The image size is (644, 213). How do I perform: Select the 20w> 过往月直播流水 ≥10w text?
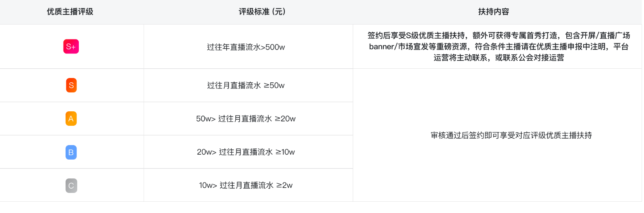point(246,152)
